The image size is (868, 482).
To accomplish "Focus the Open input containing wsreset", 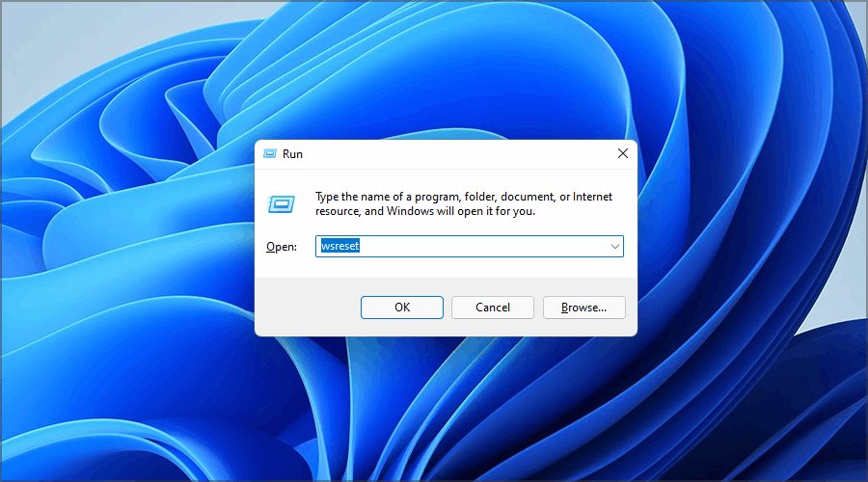I will [x=470, y=246].
